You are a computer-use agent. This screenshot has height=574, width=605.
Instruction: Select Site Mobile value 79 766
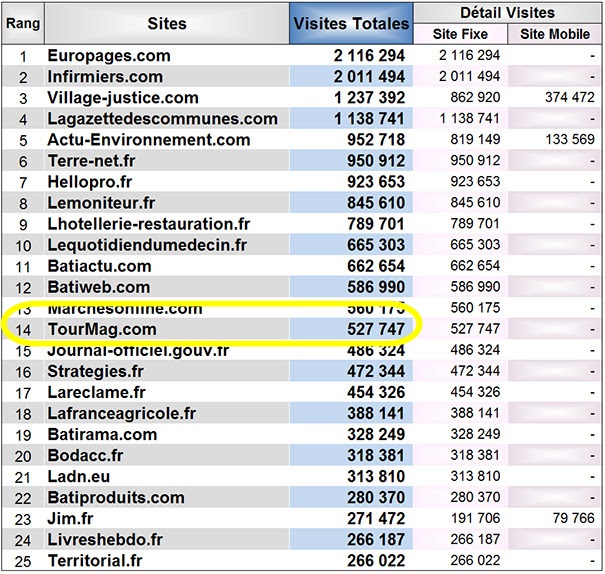[573, 518]
